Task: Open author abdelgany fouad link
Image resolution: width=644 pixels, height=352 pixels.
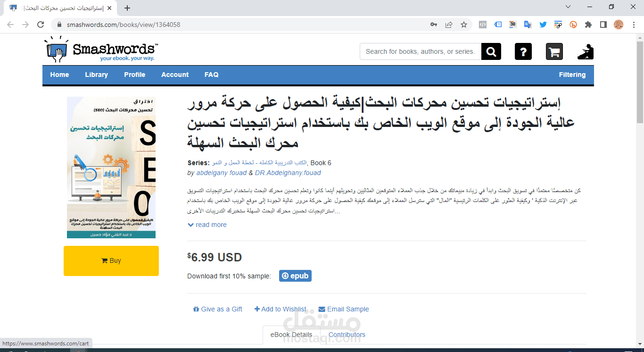Action: click(222, 173)
